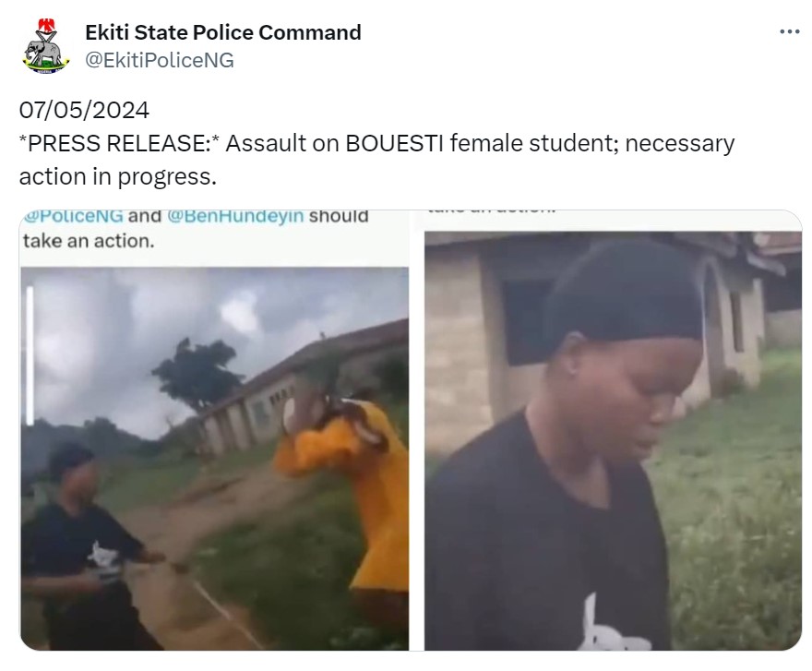Viewport: 812px width, 671px height.
Task: Click the word BOUESTI in the post
Action: [394, 144]
